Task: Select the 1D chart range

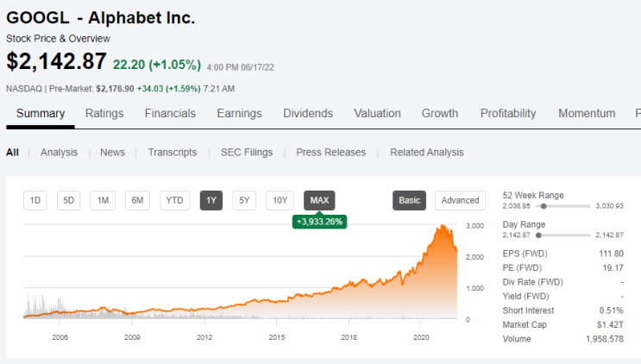Action: click(35, 201)
